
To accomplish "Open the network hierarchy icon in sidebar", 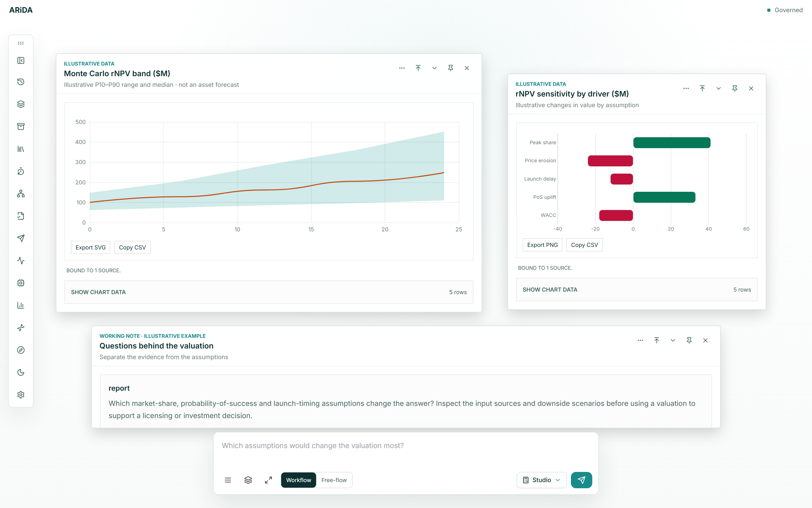I will (x=21, y=194).
